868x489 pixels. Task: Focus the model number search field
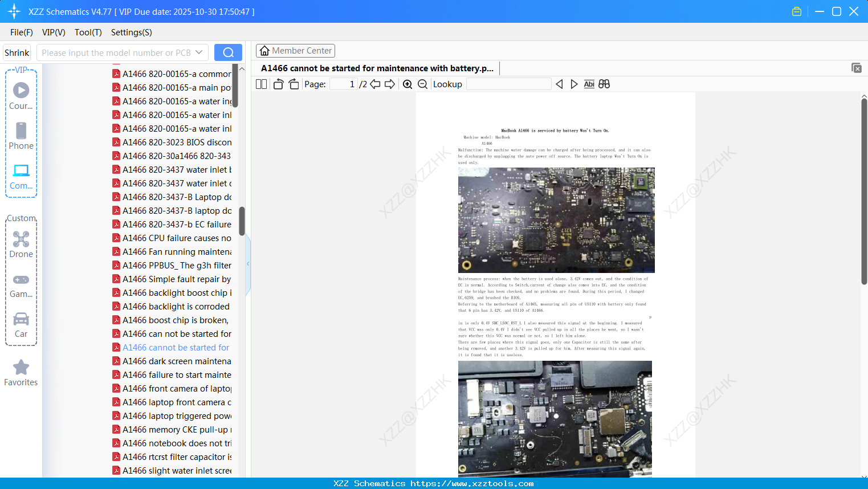(x=116, y=52)
